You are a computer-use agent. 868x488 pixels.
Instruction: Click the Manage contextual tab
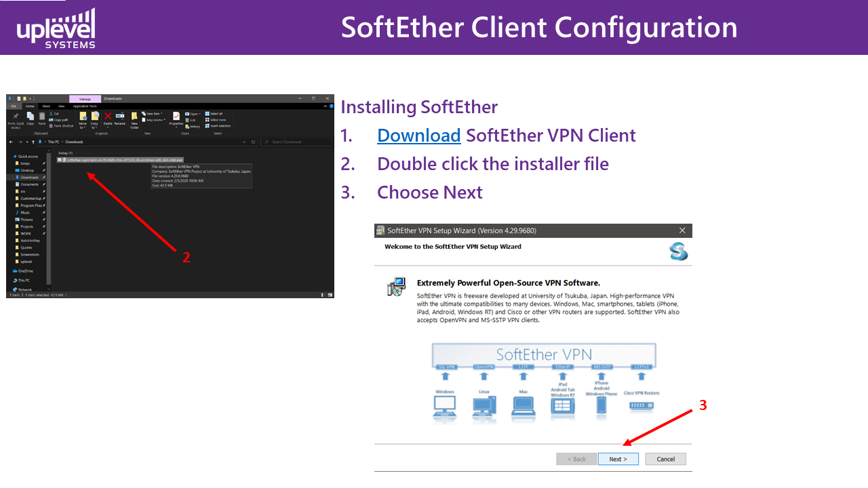[85, 99]
